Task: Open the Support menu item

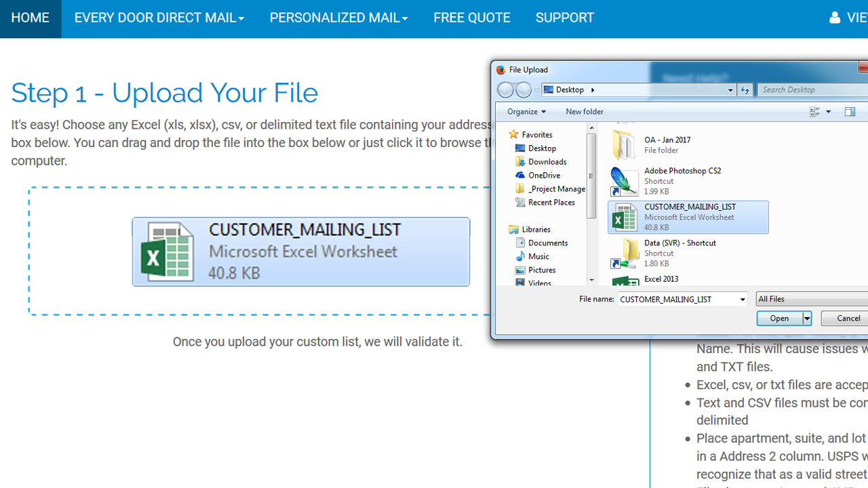Action: click(x=564, y=18)
